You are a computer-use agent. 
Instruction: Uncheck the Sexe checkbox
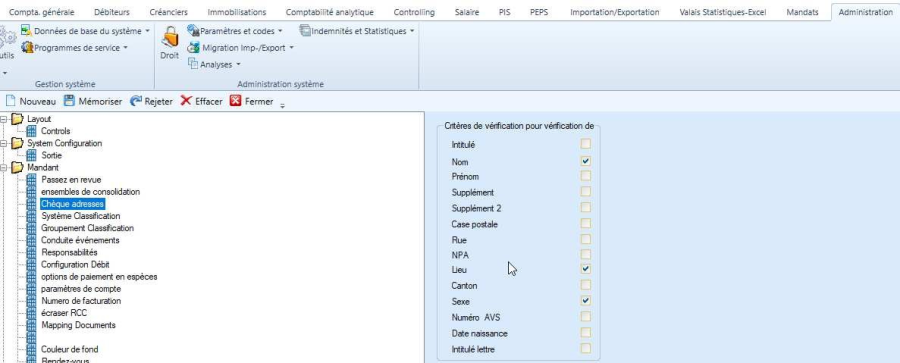[x=585, y=300]
